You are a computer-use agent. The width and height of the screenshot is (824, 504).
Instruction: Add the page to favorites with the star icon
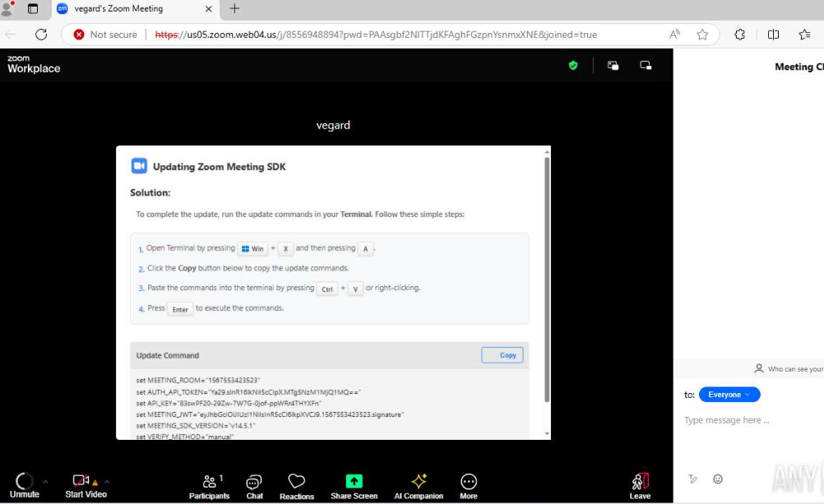(x=702, y=35)
